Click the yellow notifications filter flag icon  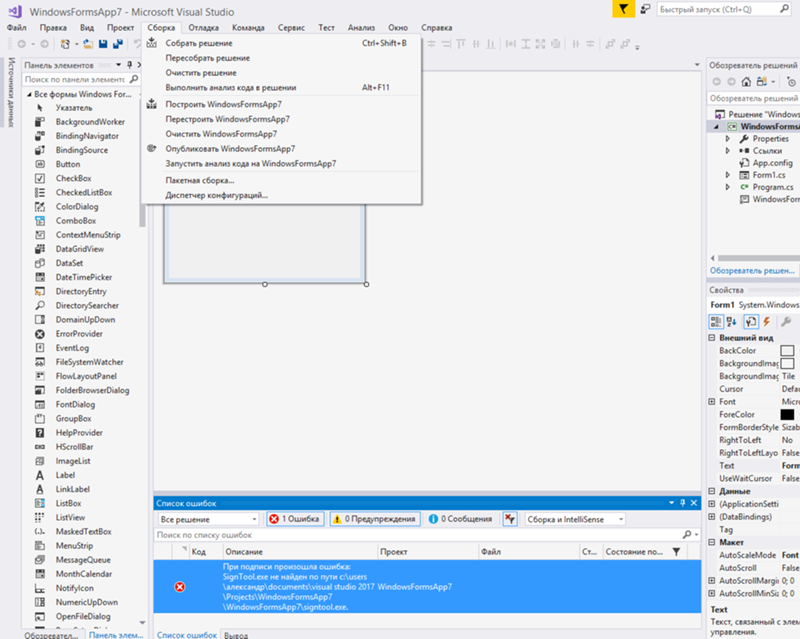(x=623, y=9)
